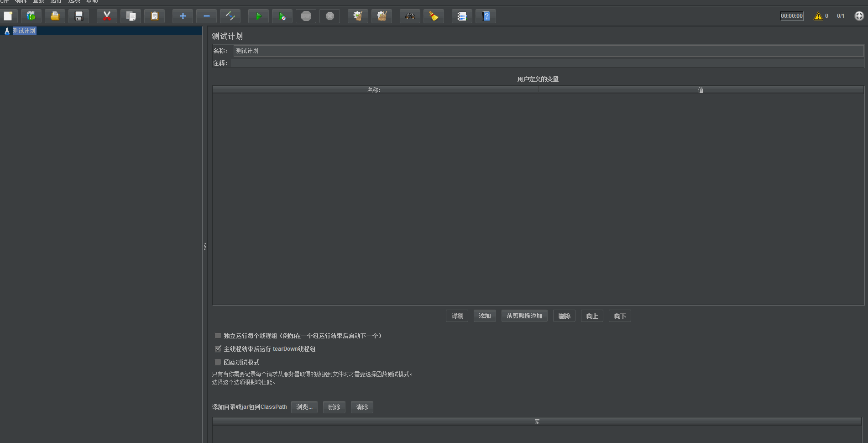Click Start no pauses icon
Screen dimensions: 868x443
point(282,16)
